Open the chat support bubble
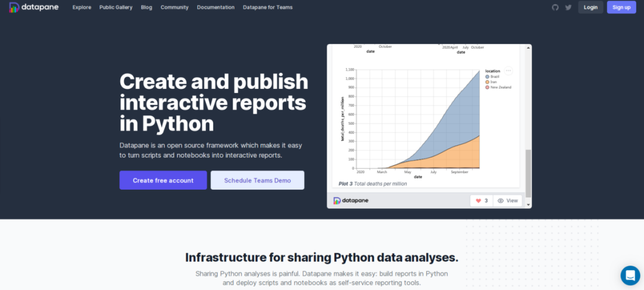 coord(630,275)
